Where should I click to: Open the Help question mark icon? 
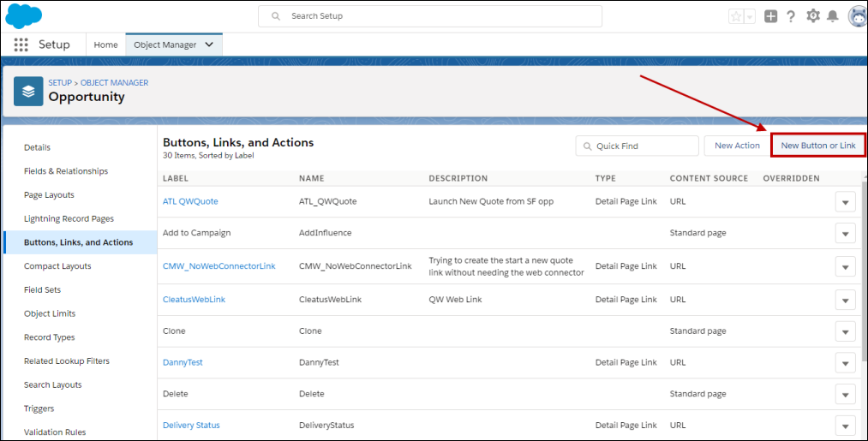point(791,16)
